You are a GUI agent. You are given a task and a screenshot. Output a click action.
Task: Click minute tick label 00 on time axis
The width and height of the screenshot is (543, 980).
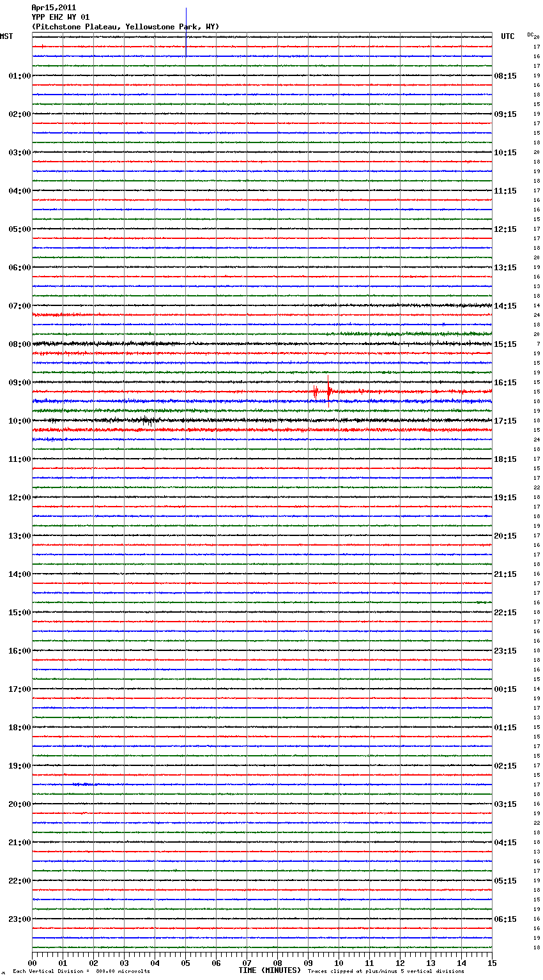click(x=32, y=963)
